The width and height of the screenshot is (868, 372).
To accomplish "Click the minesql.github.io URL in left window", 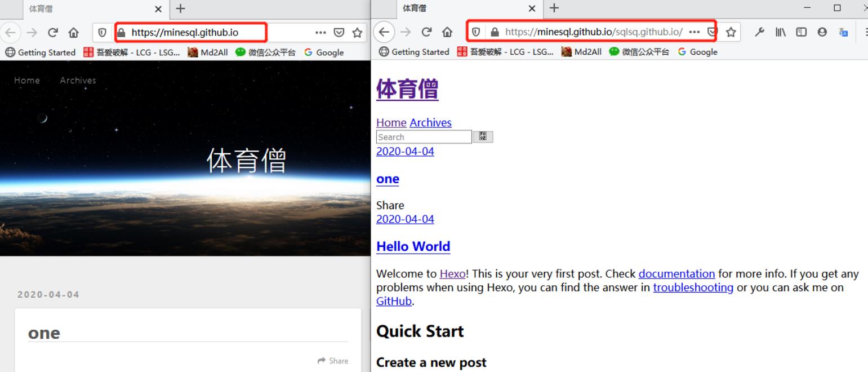I will point(185,33).
